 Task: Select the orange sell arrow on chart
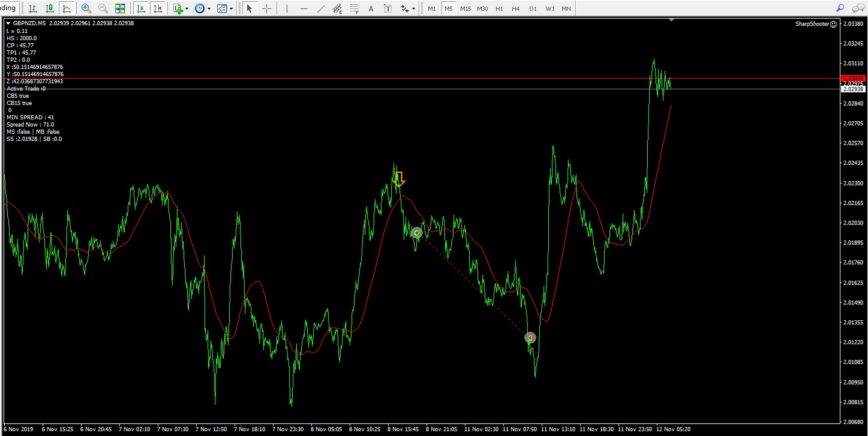399,179
